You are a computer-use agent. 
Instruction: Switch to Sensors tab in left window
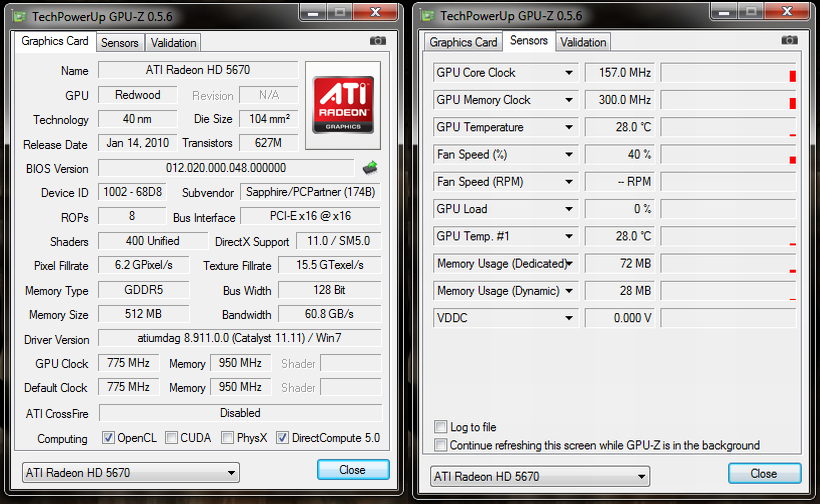pyautogui.click(x=120, y=43)
